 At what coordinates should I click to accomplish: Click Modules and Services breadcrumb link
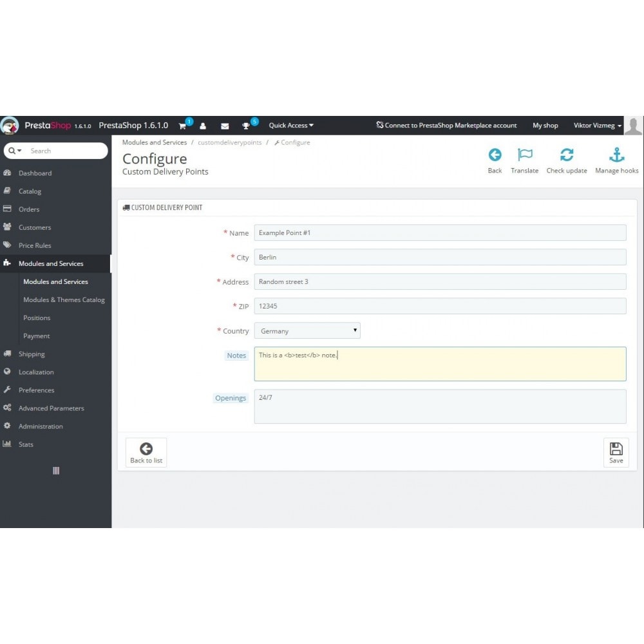click(x=155, y=142)
